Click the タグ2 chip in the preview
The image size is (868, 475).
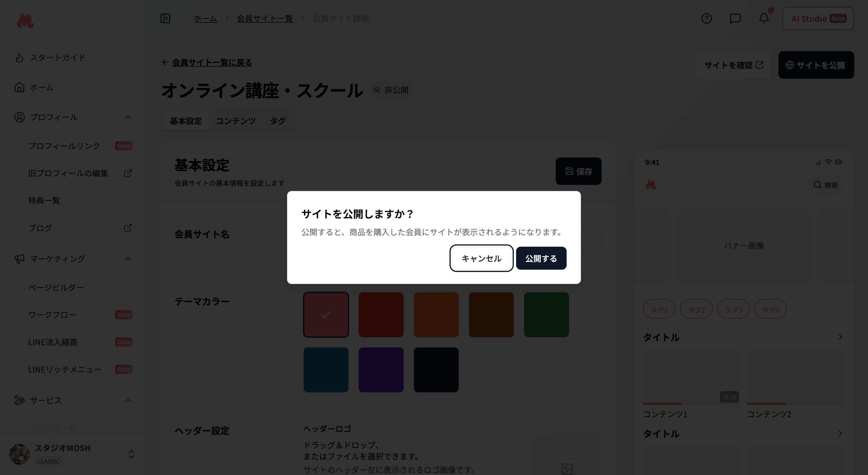click(696, 309)
